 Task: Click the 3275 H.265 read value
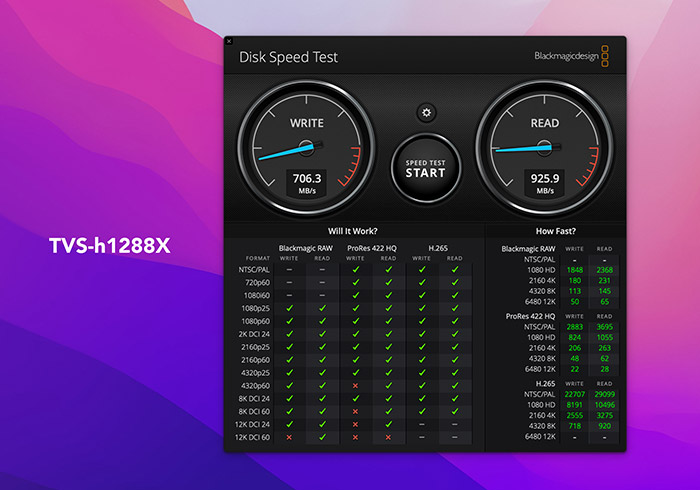[x=604, y=415]
